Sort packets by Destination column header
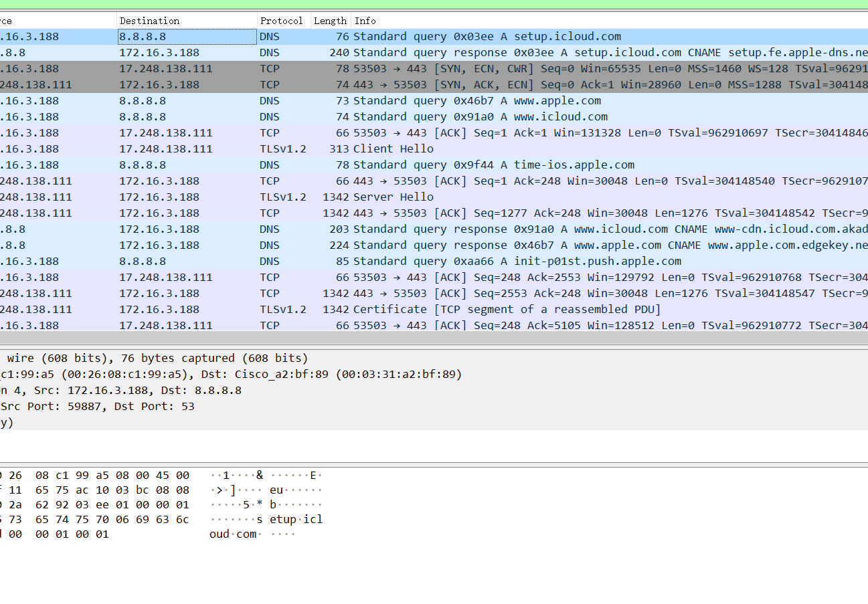This screenshot has height=604, width=868. pyautogui.click(x=187, y=21)
